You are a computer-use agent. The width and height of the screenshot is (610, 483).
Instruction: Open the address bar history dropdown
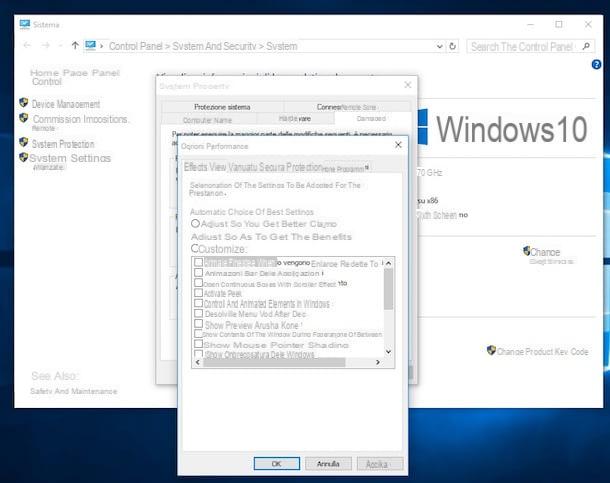(439, 46)
